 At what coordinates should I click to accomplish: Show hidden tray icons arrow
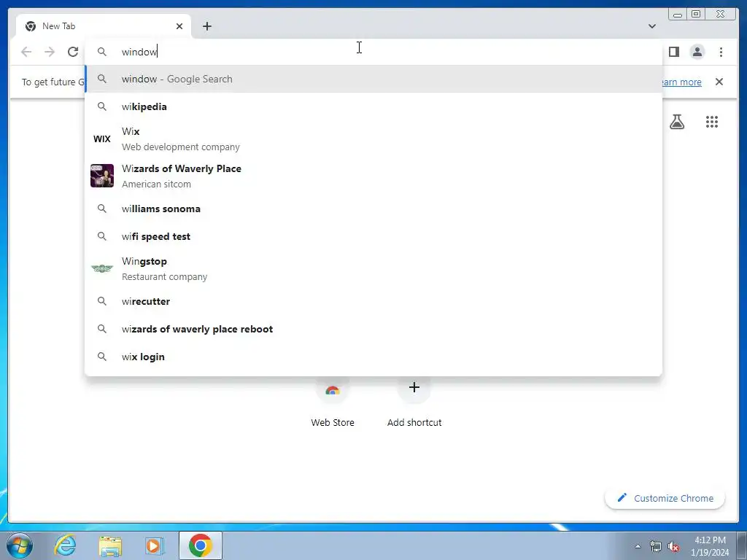click(x=638, y=546)
